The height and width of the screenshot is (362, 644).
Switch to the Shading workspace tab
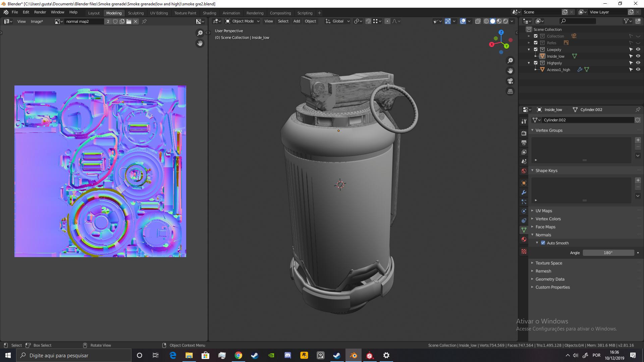(209, 13)
